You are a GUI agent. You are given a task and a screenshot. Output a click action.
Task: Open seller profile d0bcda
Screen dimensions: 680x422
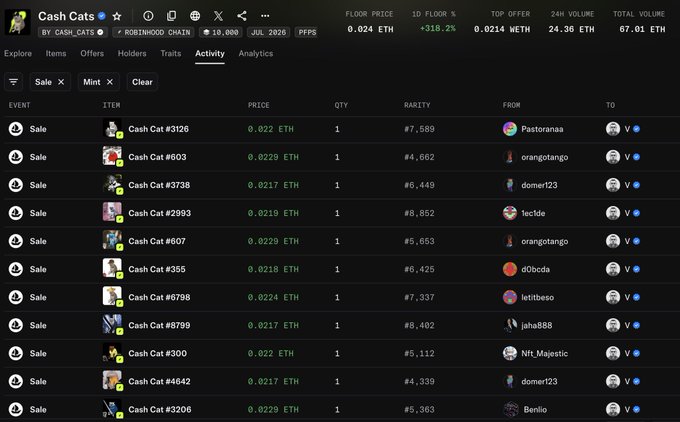(535, 269)
